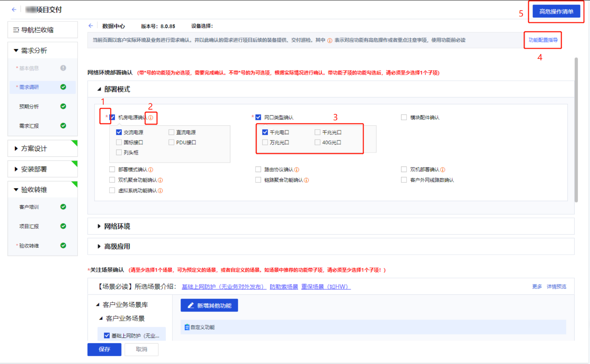Check the 直流电源 checkbox
The image size is (590, 364).
(172, 132)
